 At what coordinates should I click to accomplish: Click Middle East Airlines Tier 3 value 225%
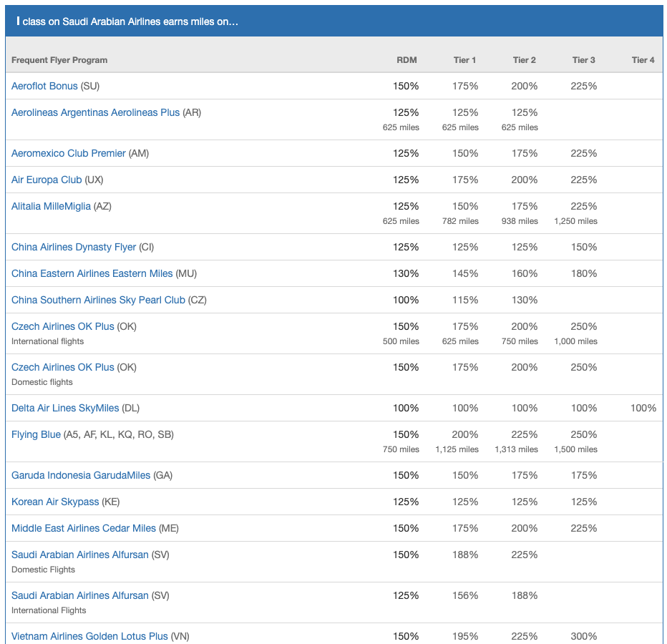pyautogui.click(x=584, y=528)
